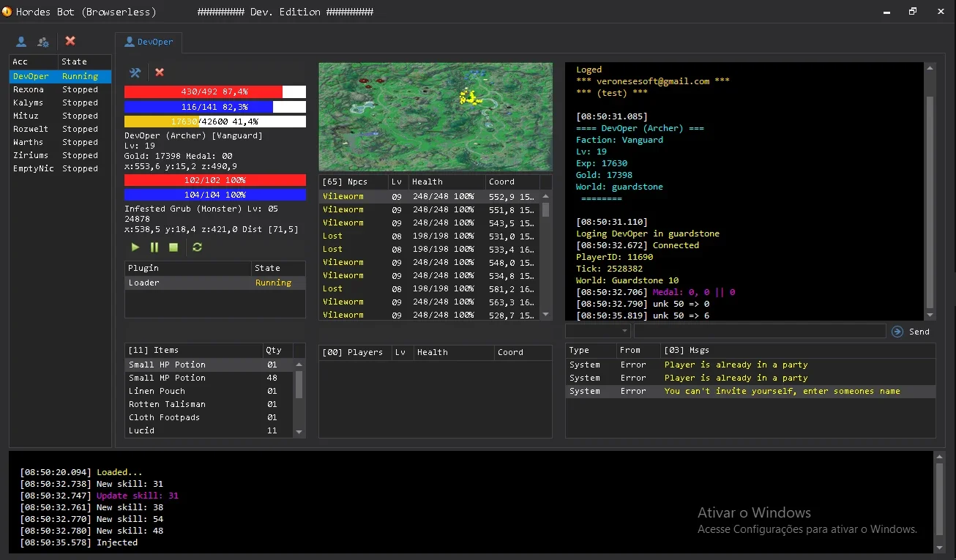Select the Kalyms account row

[x=60, y=102]
